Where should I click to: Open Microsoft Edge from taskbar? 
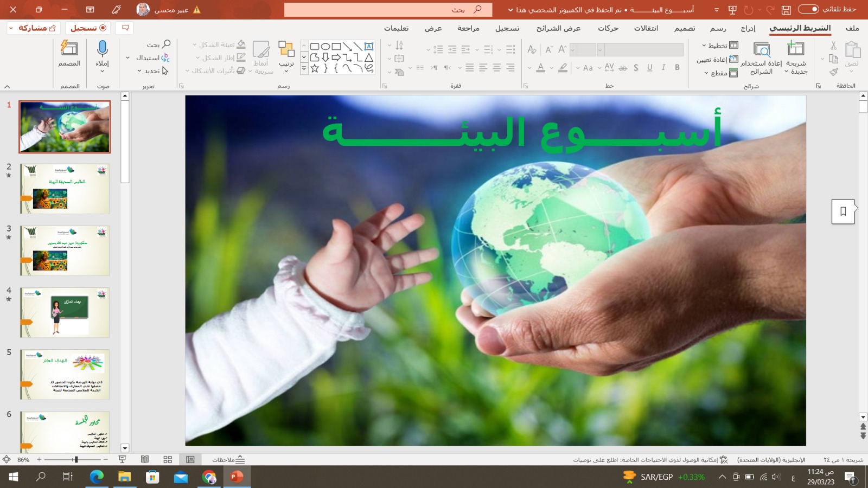97,477
